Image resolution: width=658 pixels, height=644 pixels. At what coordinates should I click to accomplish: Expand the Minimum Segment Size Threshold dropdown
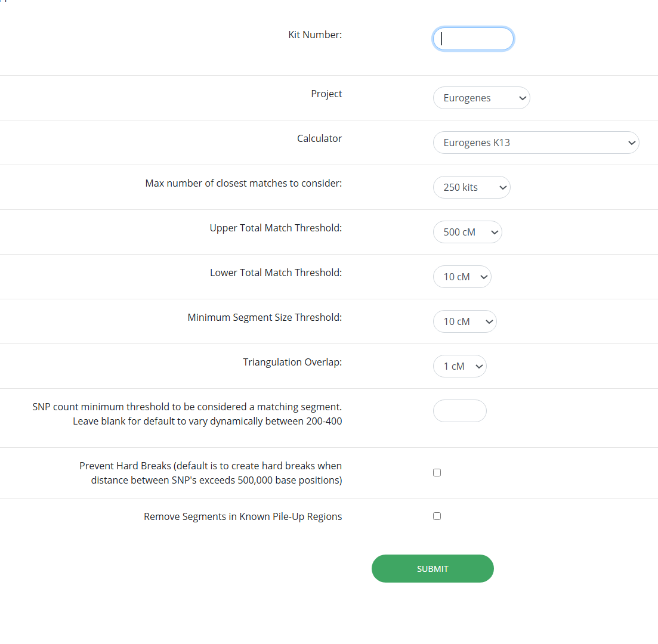click(x=464, y=321)
